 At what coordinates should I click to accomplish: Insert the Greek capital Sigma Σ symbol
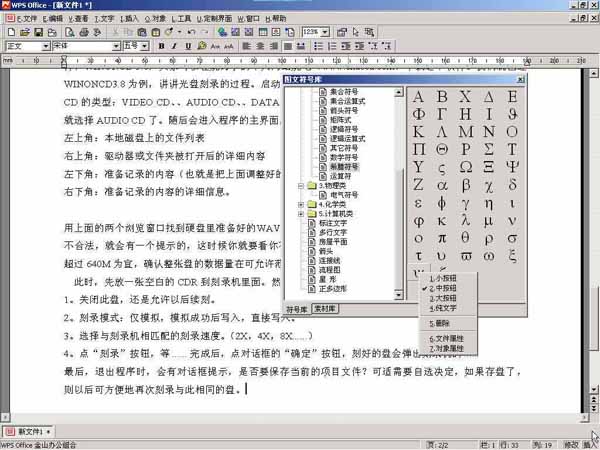point(489,149)
